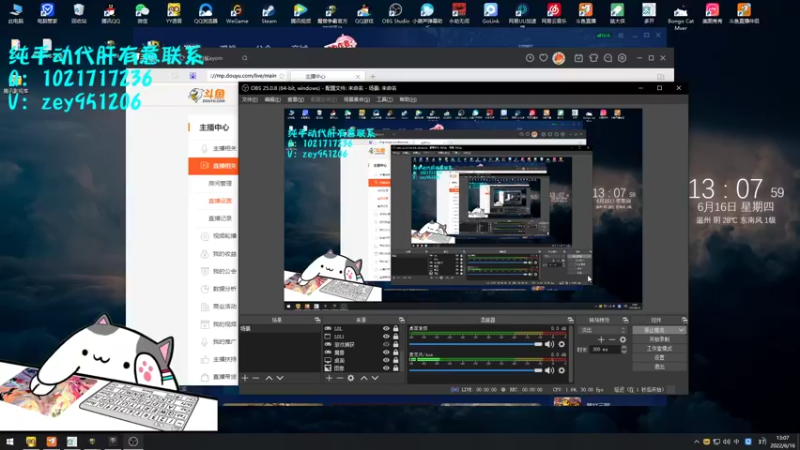Unlock the 游戏捕获 source lock icon
This screenshot has height=450, width=800.
pos(395,344)
